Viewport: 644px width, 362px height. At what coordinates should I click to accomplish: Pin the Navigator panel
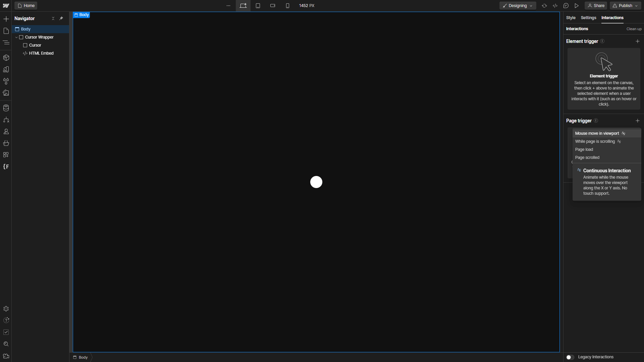(x=61, y=18)
